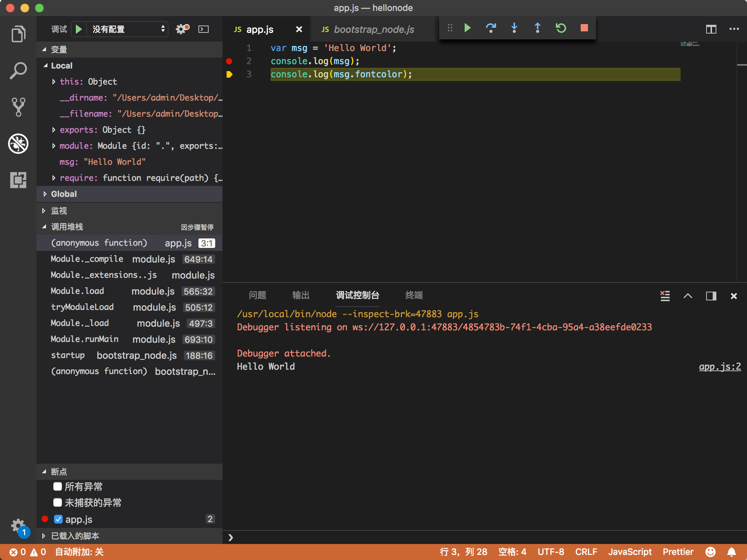This screenshot has width=747, height=560.
Task: Clear the debug console output
Action: (x=665, y=296)
